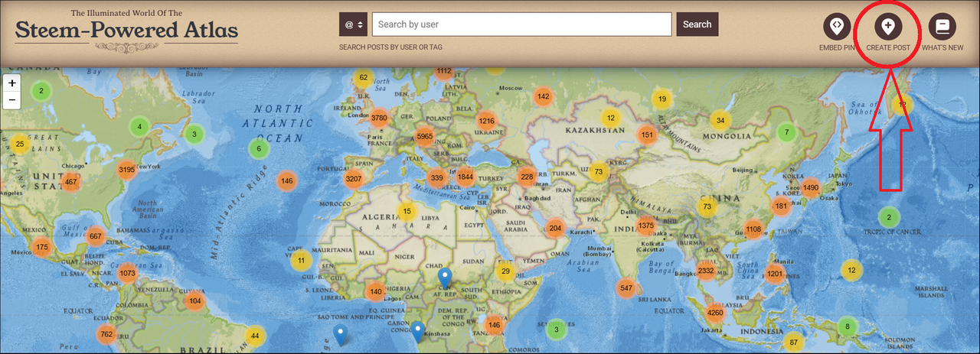Open the 1108 cluster in southern China
980x354 pixels.
(753, 229)
